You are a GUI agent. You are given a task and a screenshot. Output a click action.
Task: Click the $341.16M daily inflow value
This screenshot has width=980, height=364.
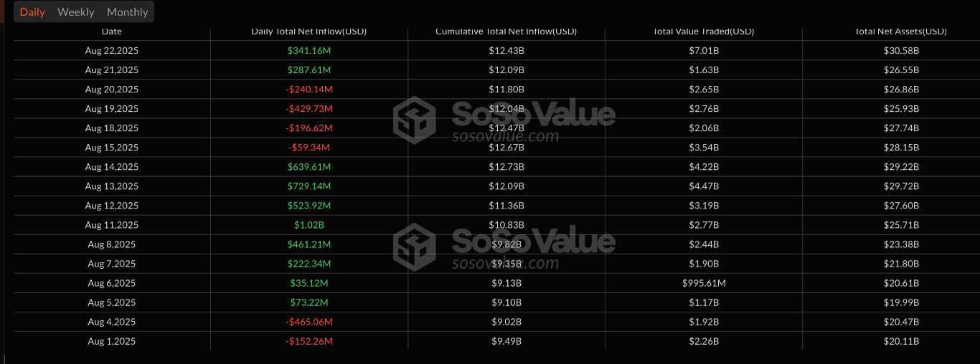[309, 51]
